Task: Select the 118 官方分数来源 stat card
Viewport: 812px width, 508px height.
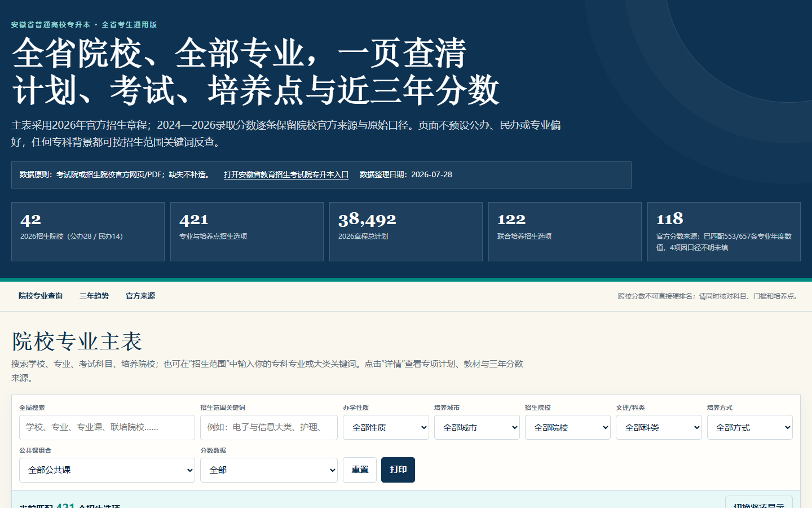Action: (724, 231)
